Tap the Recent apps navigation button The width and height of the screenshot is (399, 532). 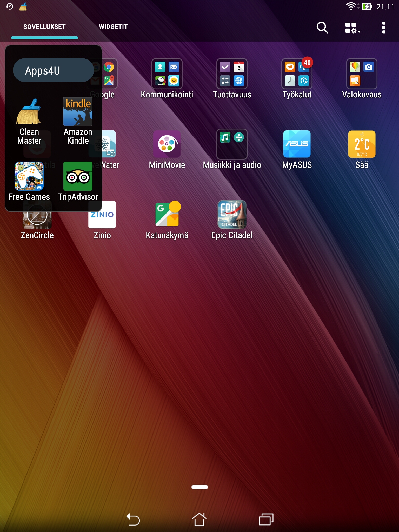(266, 519)
